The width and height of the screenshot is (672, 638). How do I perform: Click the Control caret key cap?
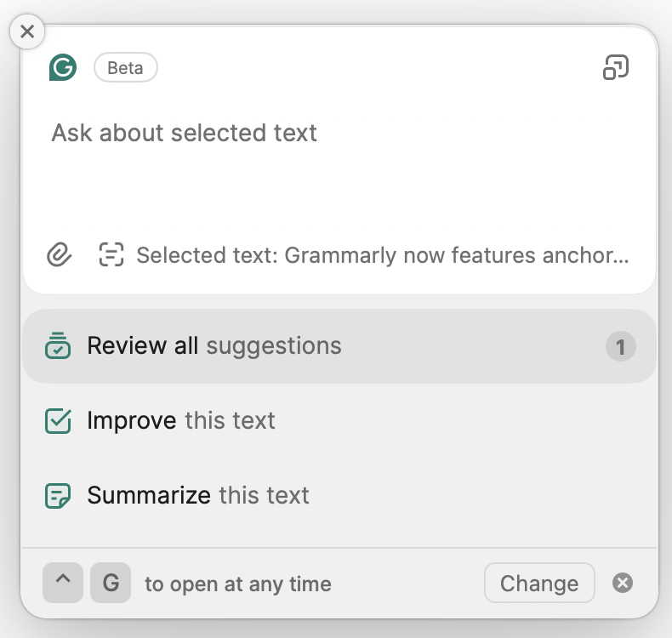point(63,583)
